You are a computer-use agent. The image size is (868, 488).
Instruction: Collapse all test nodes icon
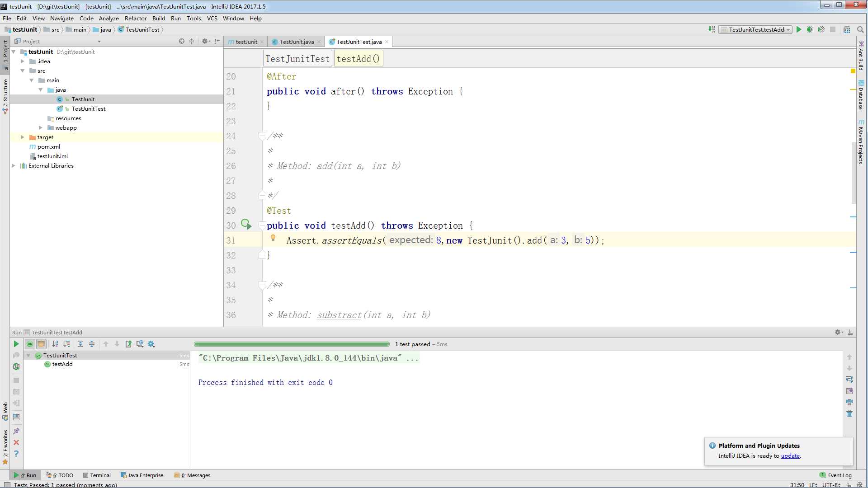click(x=92, y=344)
